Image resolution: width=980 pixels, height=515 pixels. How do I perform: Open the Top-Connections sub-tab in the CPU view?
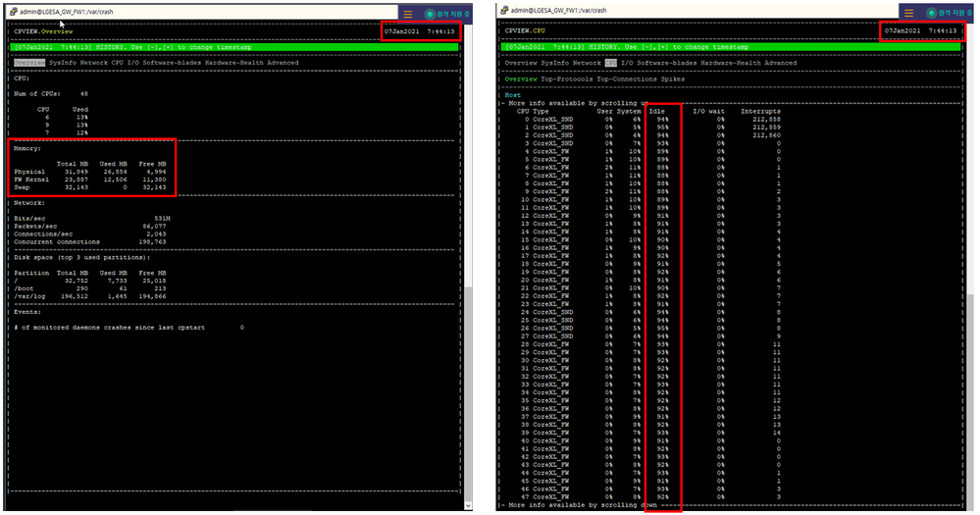pos(629,77)
